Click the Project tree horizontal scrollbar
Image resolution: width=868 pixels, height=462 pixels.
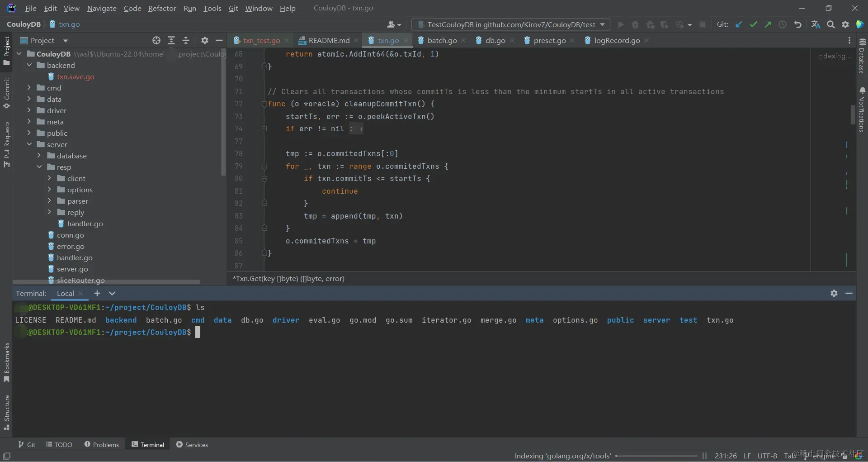[x=107, y=282]
